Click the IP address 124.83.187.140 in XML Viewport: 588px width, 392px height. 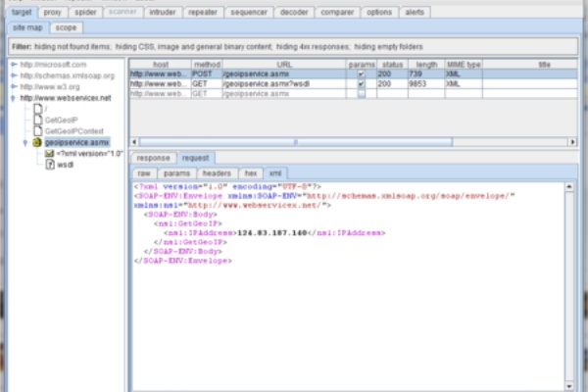click(272, 233)
